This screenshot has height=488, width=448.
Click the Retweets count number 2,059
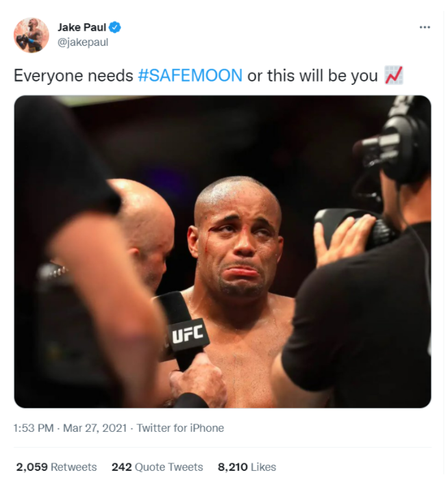tap(32, 467)
